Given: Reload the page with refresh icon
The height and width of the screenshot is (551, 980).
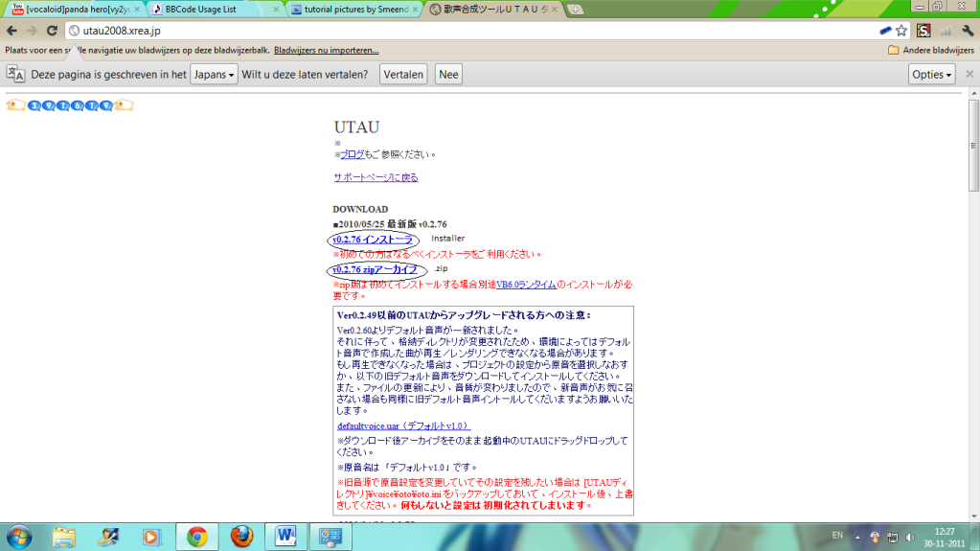Looking at the screenshot, I should click(52, 30).
